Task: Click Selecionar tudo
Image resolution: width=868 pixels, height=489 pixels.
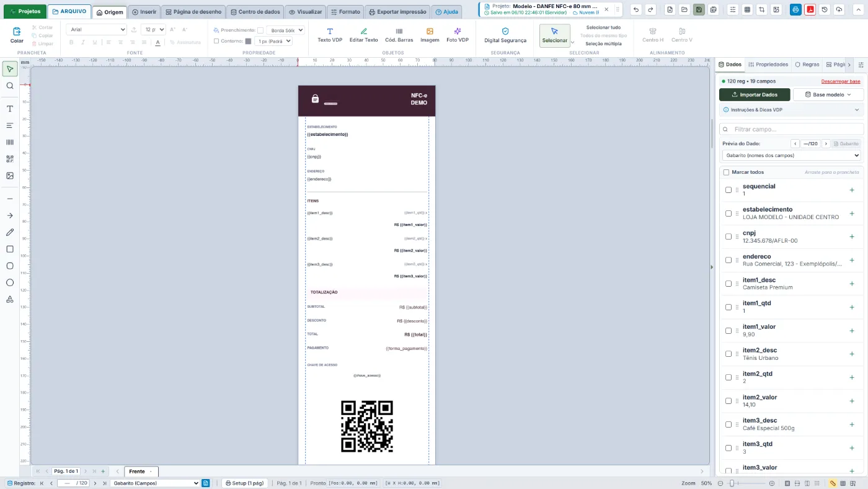Action: tap(603, 27)
